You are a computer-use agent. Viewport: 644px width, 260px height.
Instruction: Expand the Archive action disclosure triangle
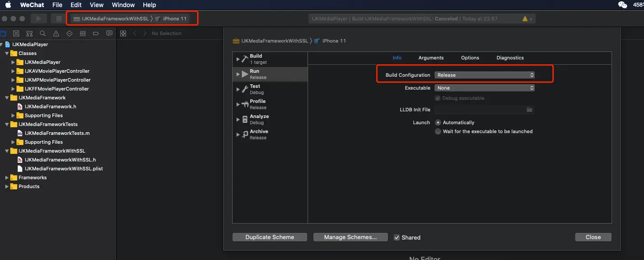[238, 134]
